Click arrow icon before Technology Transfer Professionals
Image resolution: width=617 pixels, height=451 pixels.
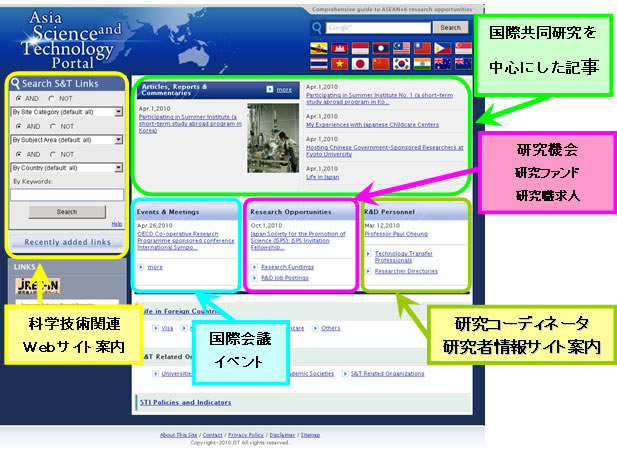pyautogui.click(x=368, y=254)
